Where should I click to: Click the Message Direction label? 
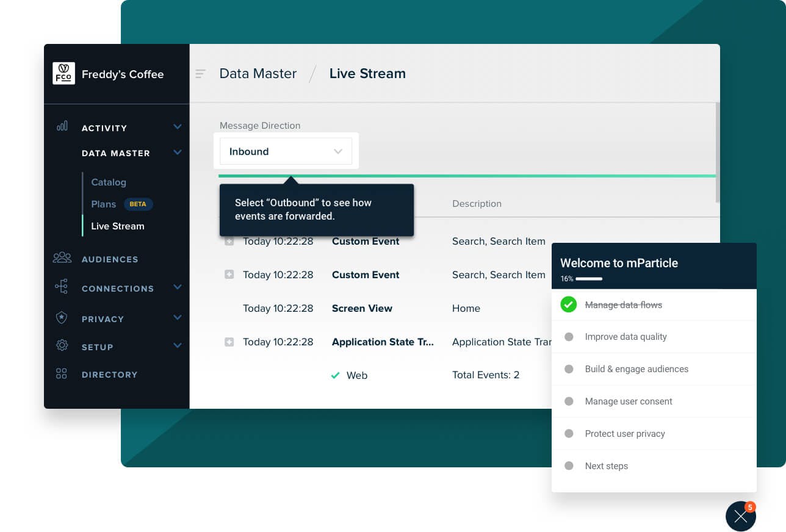[260, 126]
